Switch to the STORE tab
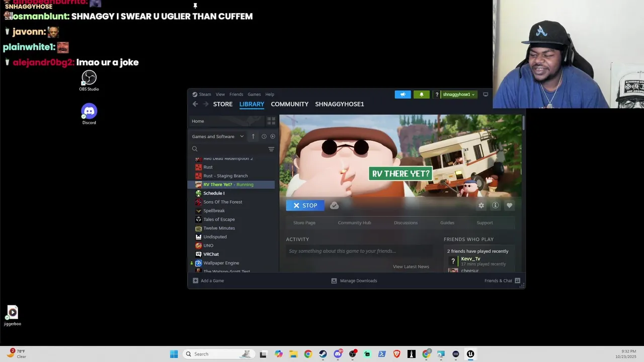Image resolution: width=644 pixels, height=362 pixels. (223, 104)
